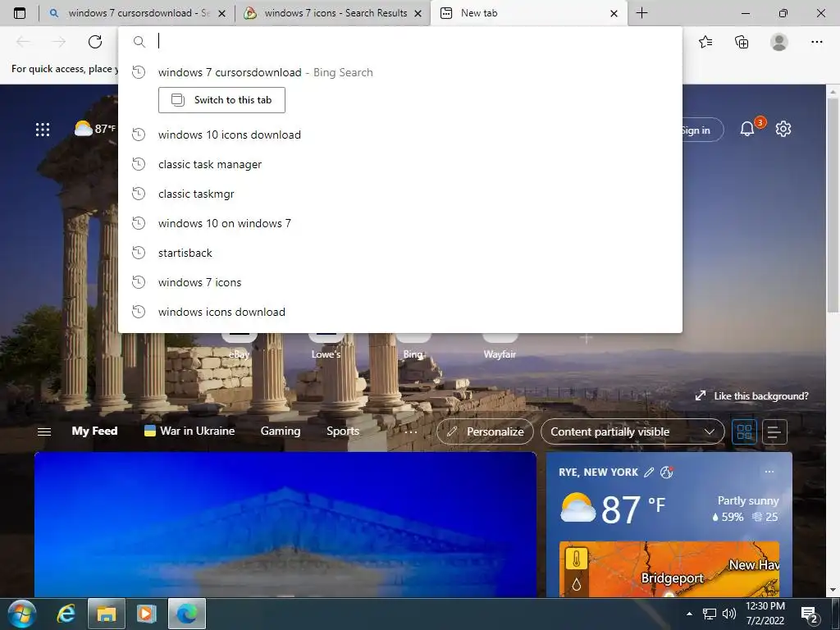The width and height of the screenshot is (840, 630).
Task: Click Like this background? link
Action: [751, 396]
